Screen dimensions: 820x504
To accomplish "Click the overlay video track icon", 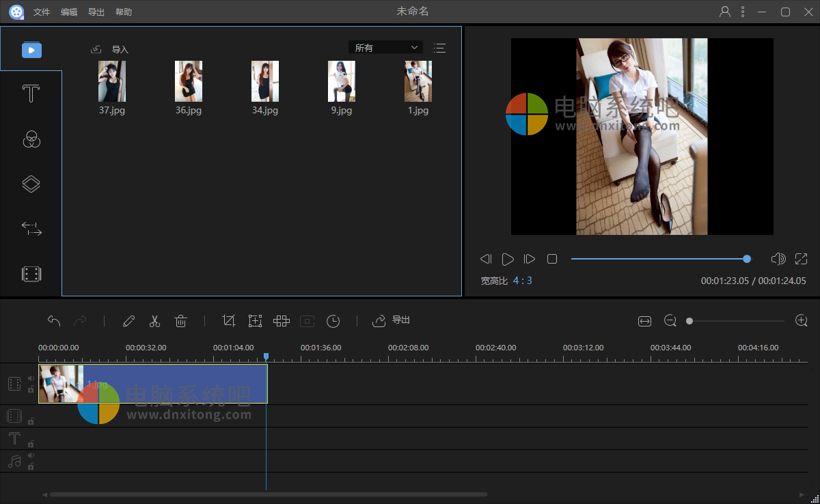I will [x=14, y=416].
